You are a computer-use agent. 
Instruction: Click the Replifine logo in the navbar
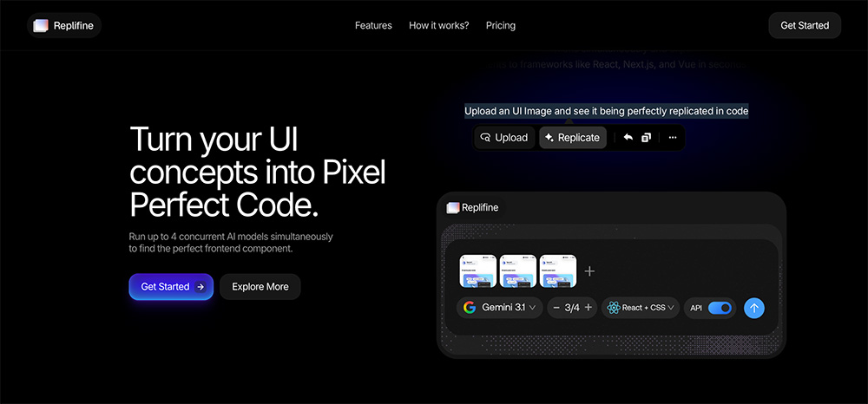63,25
